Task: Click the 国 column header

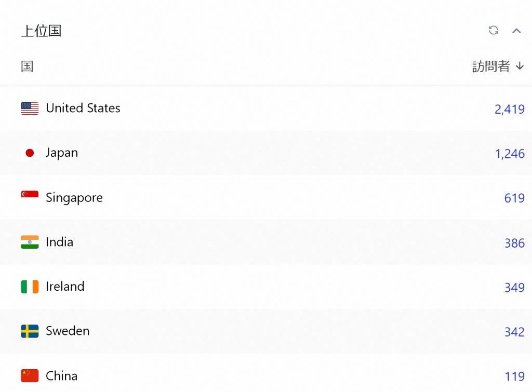Action: click(27, 66)
